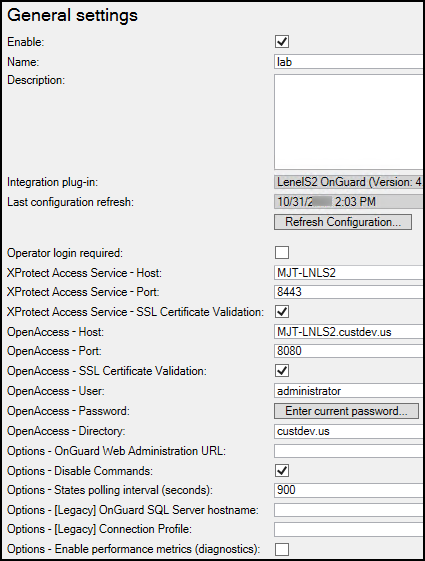Viewport: 425px width, 561px height.
Task: Select XProtect Access Service Host field
Action: tap(349, 273)
